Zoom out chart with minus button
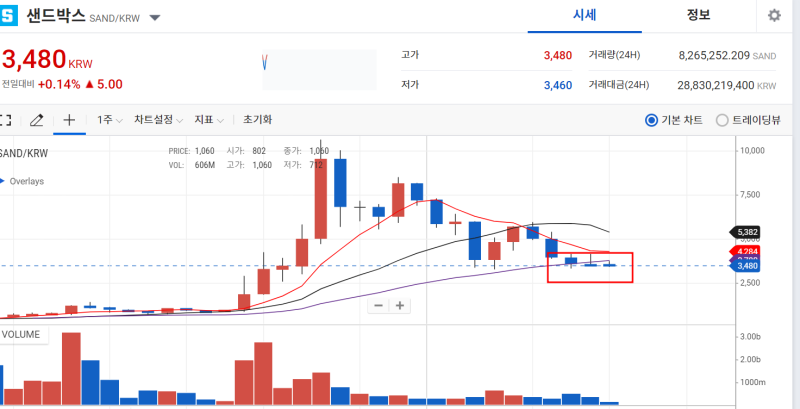800x409 pixels. click(x=379, y=305)
